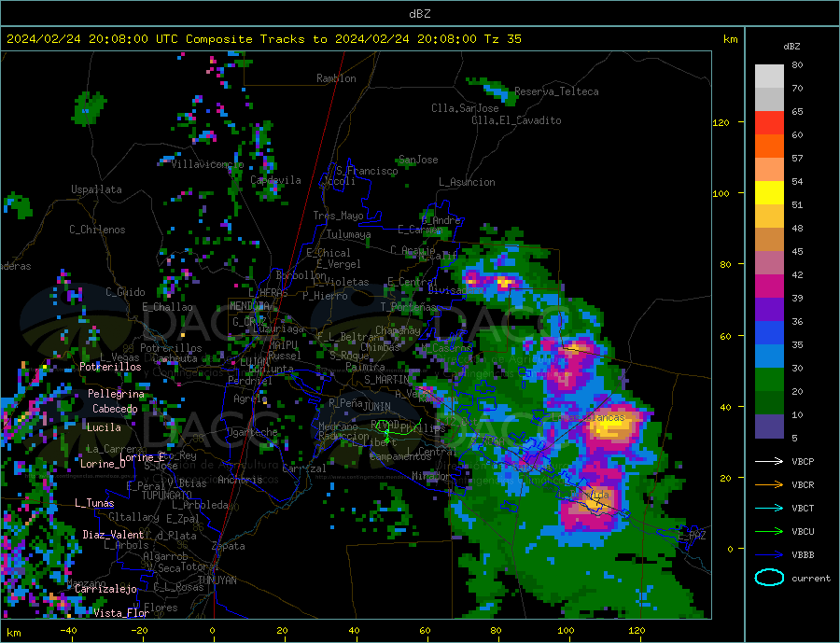Click the dBZ heading above the color scale
This screenshot has height=643, width=840.
coord(791,47)
